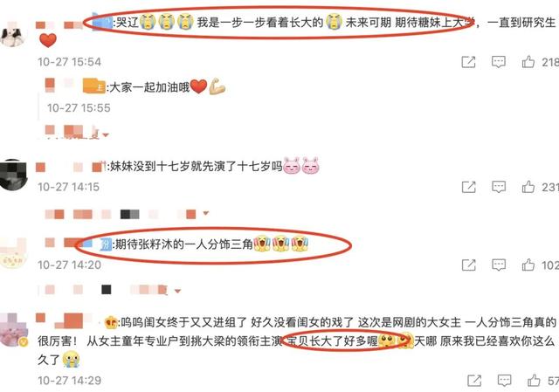
Task: Reply to the 10-27 15:54 comment
Action: pos(499,62)
